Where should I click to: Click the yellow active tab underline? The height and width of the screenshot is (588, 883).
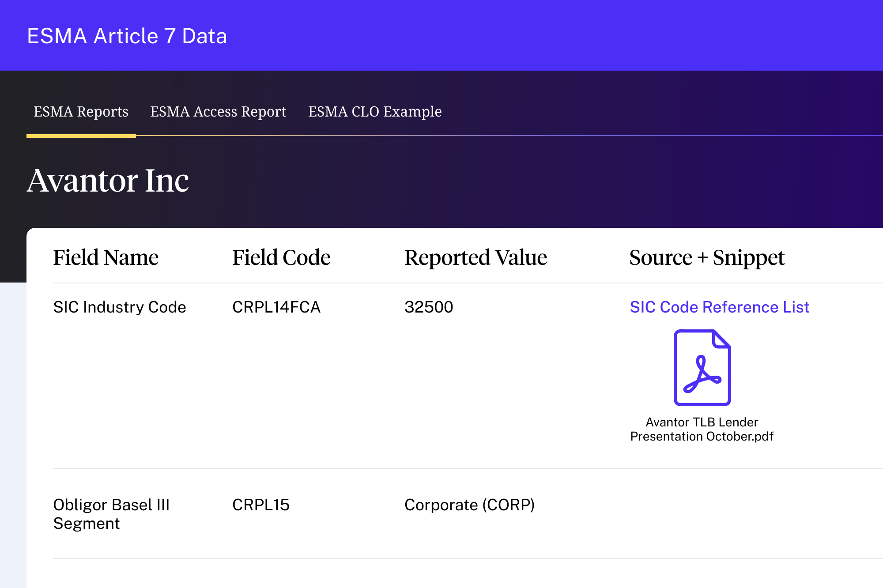[81, 136]
